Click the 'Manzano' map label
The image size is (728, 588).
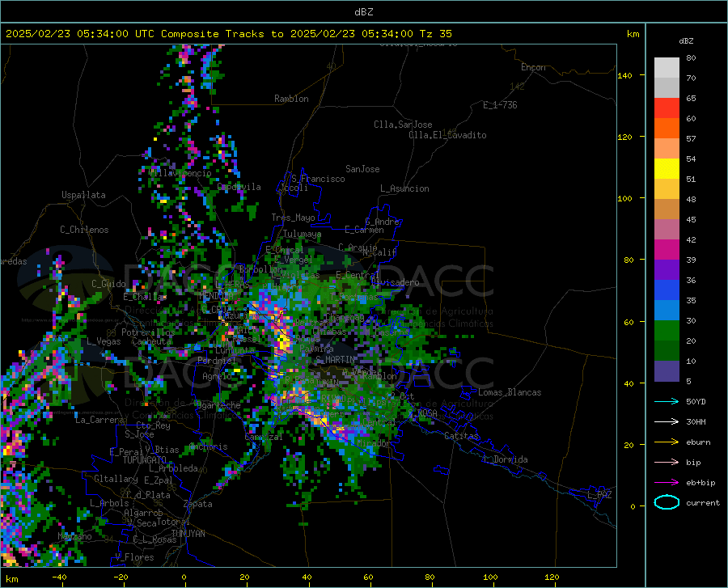tap(74, 536)
